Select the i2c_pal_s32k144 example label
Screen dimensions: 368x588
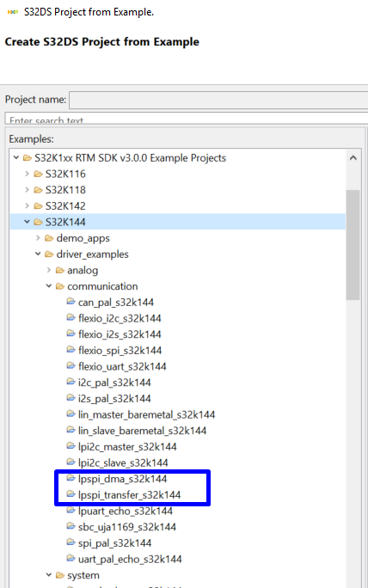114,383
